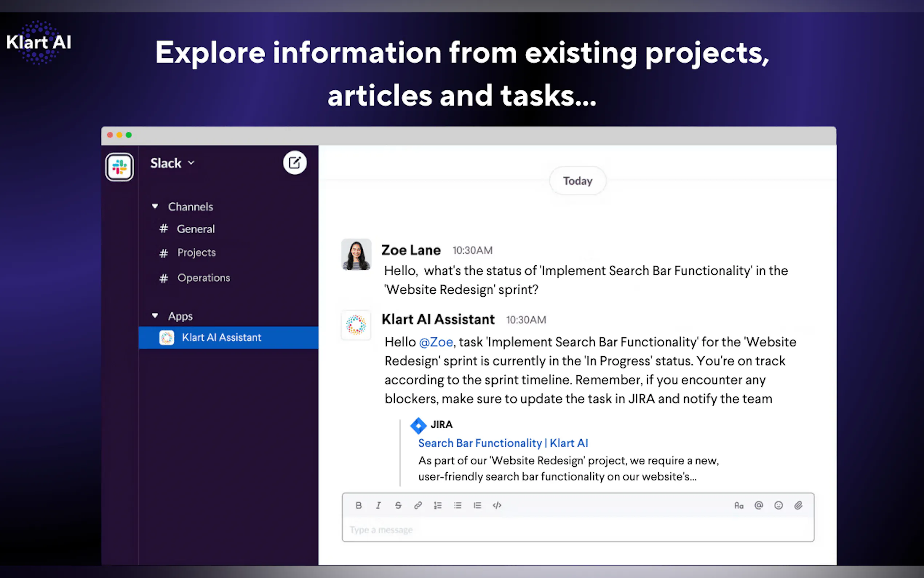Attach a file with paperclip icon
This screenshot has height=578, width=924.
pos(798,505)
